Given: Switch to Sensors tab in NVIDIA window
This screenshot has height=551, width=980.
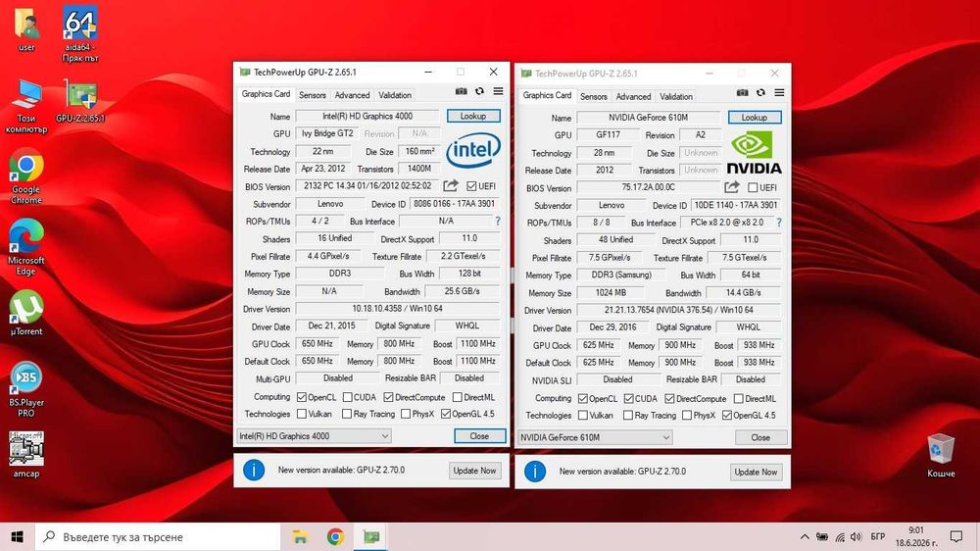Looking at the screenshot, I should [x=594, y=96].
